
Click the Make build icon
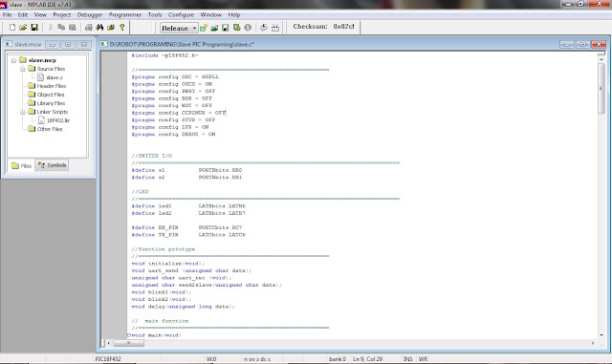pyautogui.click(x=264, y=28)
